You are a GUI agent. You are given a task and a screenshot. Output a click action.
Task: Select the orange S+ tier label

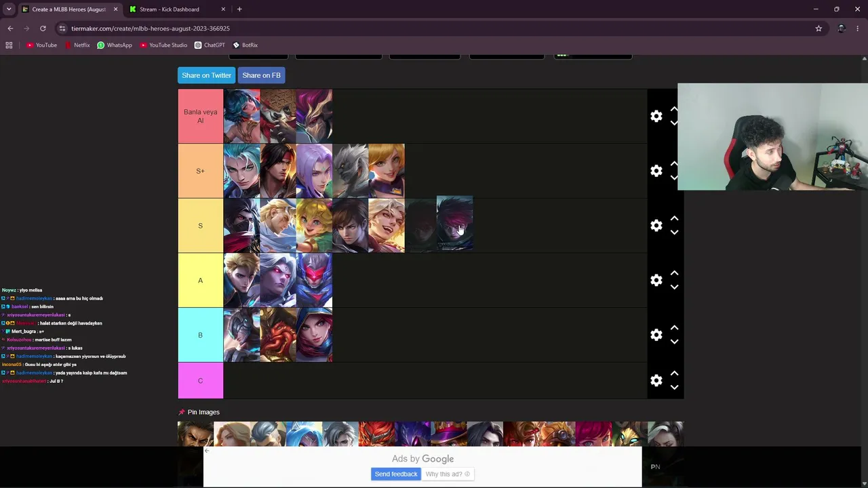point(200,171)
